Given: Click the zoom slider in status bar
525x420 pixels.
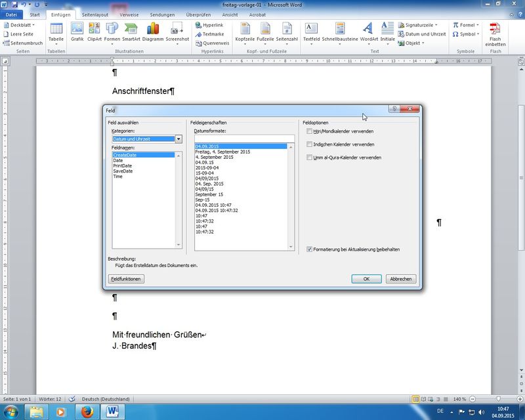Looking at the screenshot, I should (499, 399).
